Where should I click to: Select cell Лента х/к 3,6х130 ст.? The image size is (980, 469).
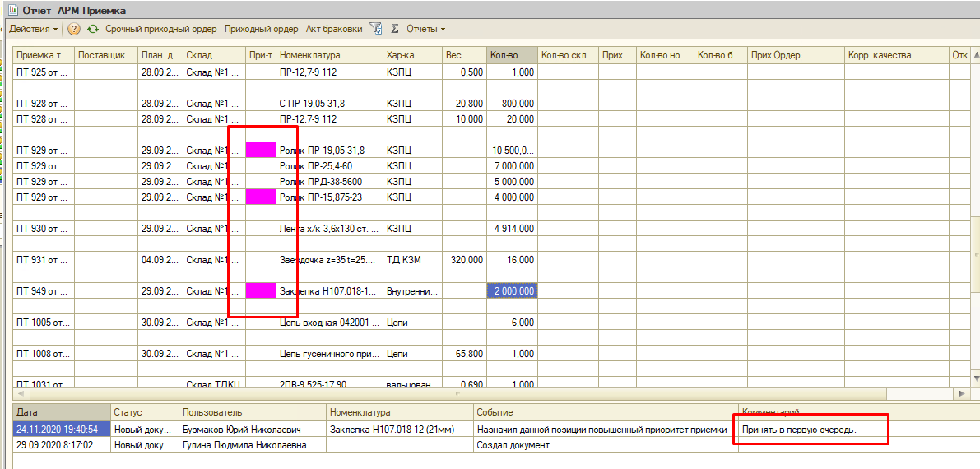[329, 228]
